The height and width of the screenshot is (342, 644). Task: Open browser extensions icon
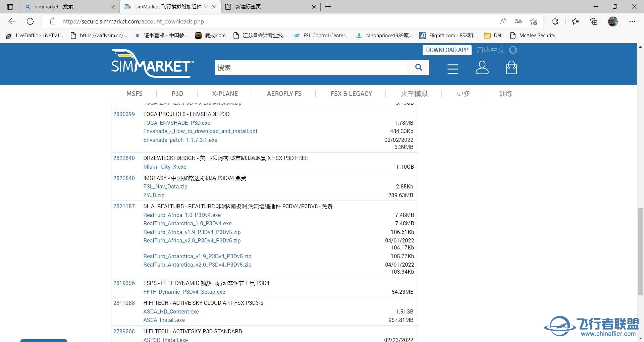(555, 21)
